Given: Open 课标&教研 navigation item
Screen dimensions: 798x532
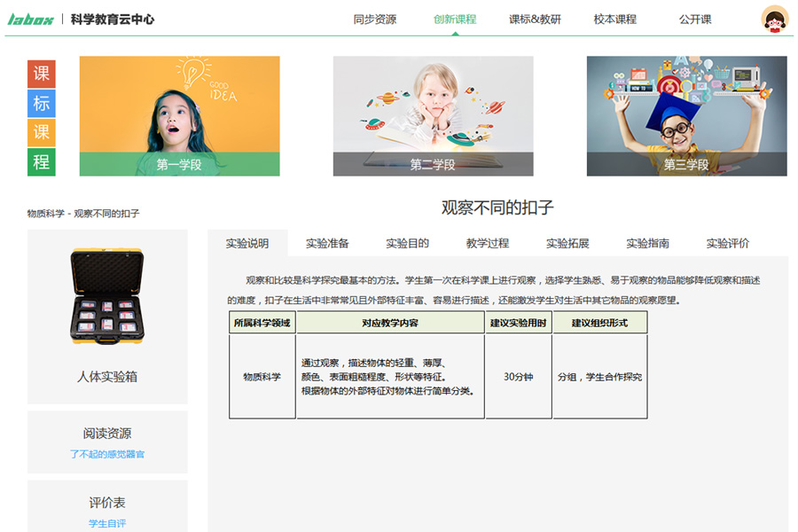Looking at the screenshot, I should (x=535, y=20).
